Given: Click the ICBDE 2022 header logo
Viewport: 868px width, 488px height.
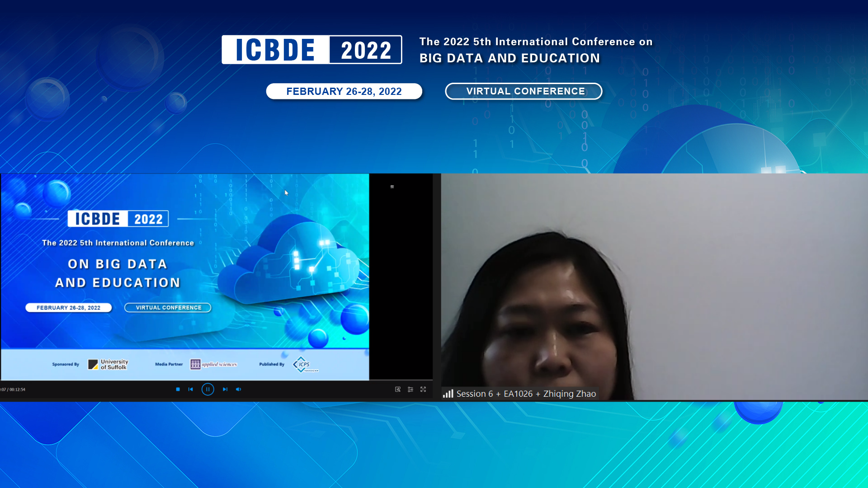Looking at the screenshot, I should (x=311, y=50).
